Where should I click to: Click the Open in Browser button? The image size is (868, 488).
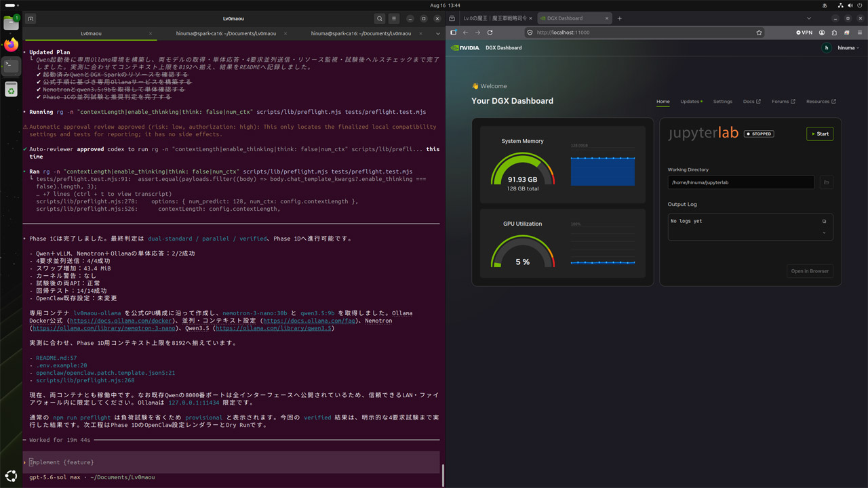(810, 271)
